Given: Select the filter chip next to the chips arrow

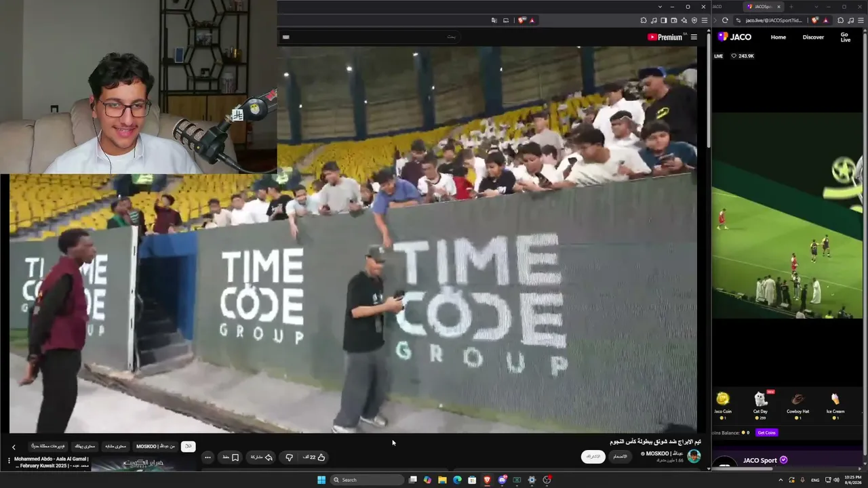Looking at the screenshot, I should pos(47,447).
